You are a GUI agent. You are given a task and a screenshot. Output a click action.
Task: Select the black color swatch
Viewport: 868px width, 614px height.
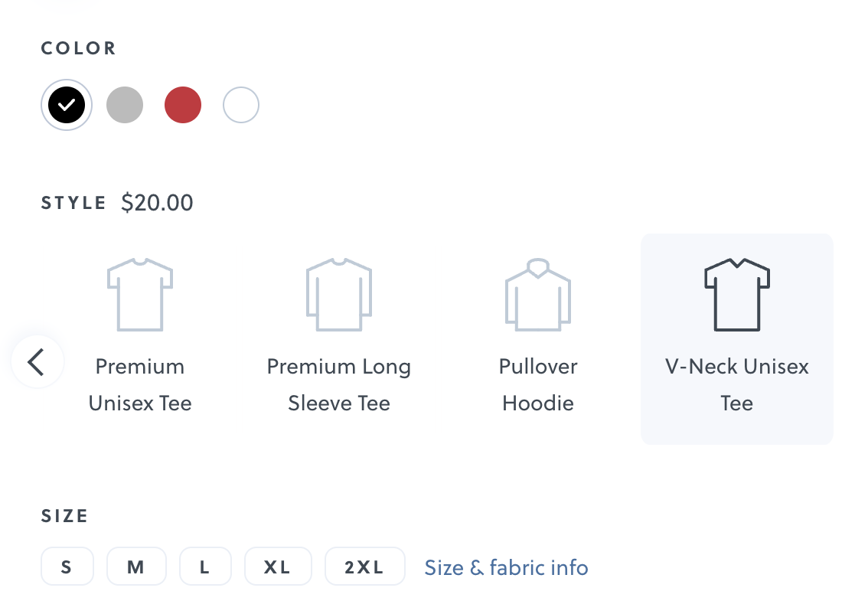tap(67, 105)
